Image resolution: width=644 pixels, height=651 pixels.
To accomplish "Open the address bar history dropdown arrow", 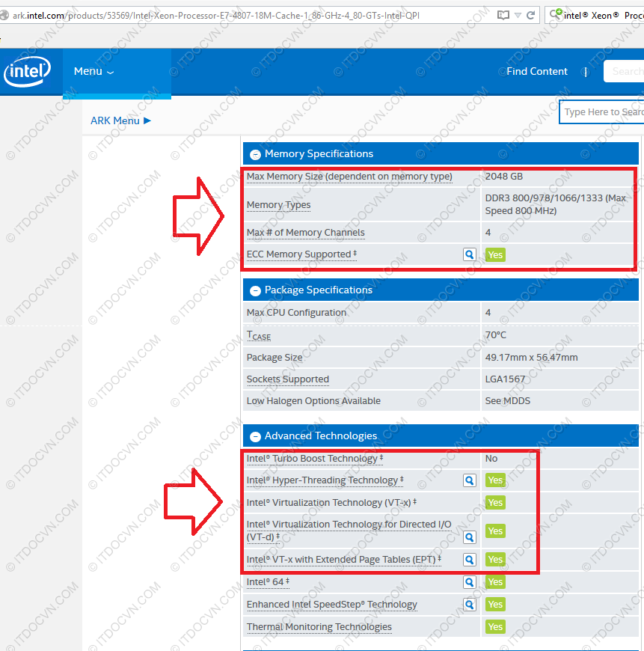I will (x=518, y=15).
